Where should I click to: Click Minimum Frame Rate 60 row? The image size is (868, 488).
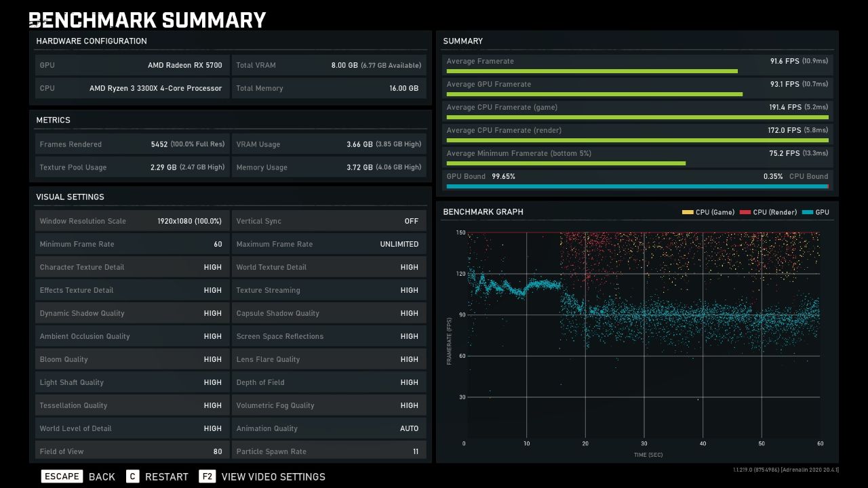132,245
